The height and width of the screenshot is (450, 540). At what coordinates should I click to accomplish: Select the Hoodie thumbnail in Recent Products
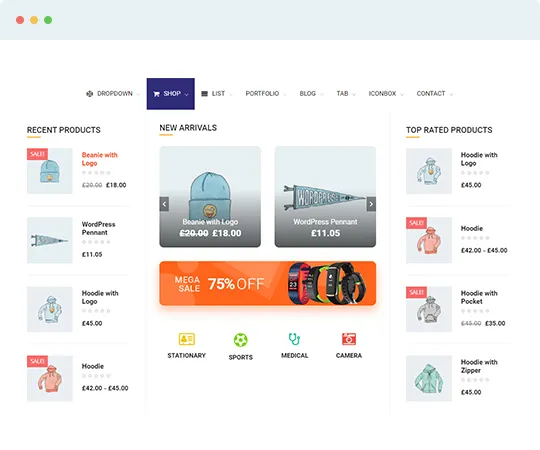tap(50, 378)
